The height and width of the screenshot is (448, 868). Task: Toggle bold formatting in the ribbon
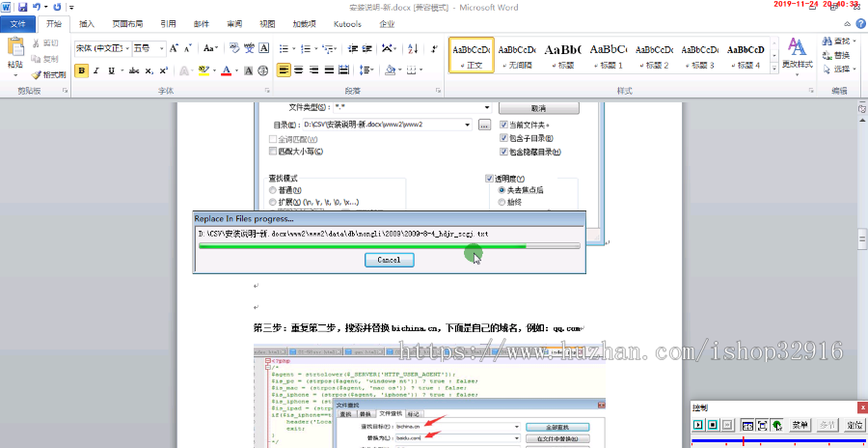pyautogui.click(x=82, y=70)
